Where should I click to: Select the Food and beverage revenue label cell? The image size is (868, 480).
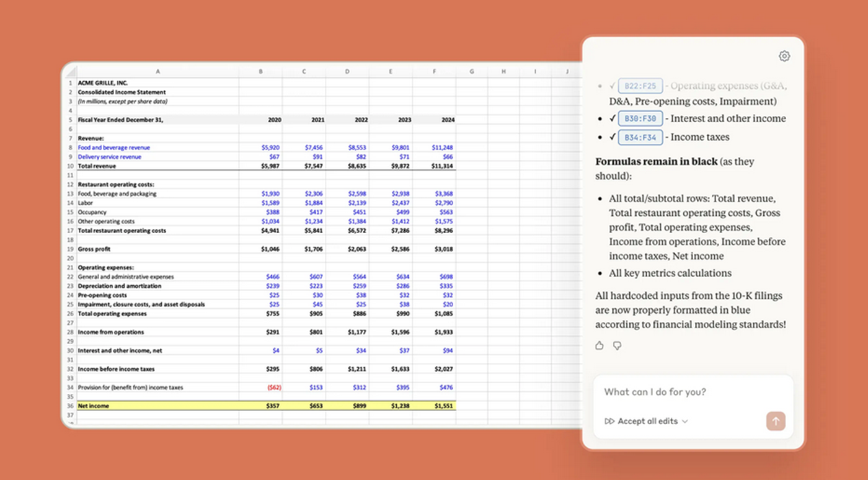point(114,148)
